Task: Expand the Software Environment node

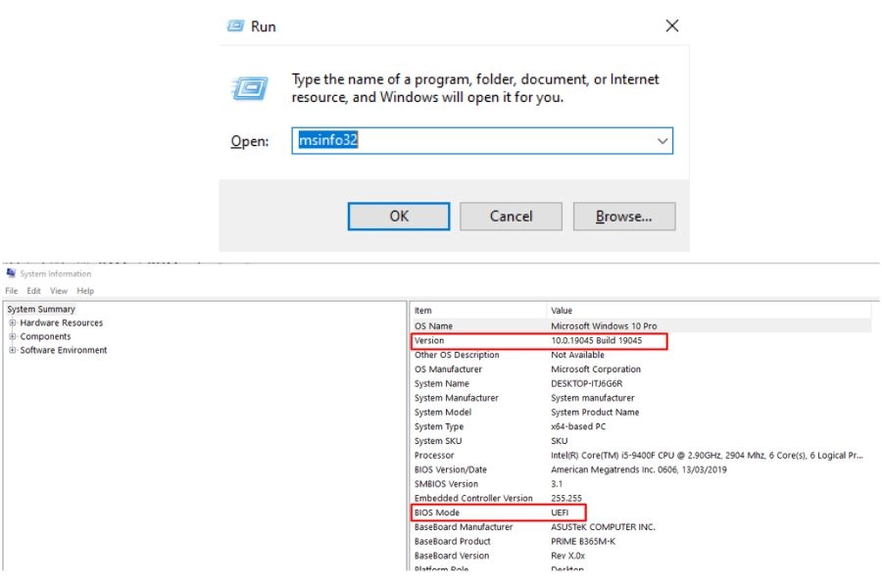Action: pos(13,350)
